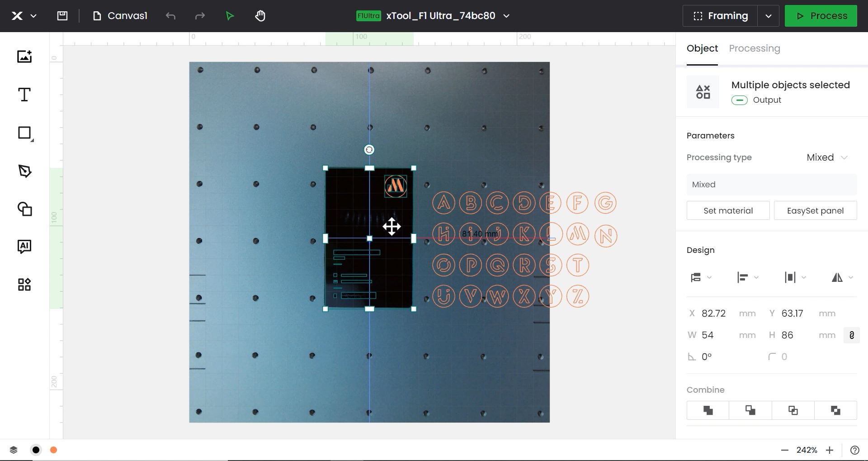Screen dimensions: 868x461
Task: Click the 242% zoom level
Action: point(807,450)
